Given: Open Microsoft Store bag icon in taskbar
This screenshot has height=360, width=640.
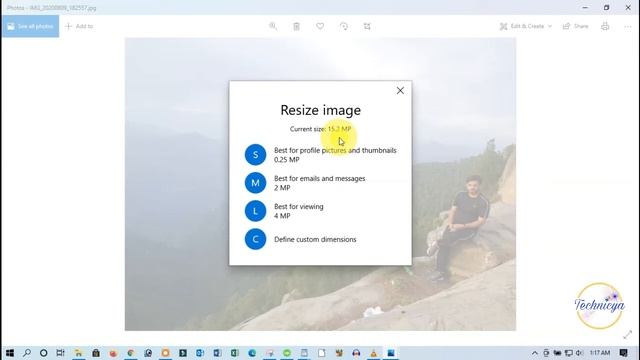Looking at the screenshot, I should [96, 353].
